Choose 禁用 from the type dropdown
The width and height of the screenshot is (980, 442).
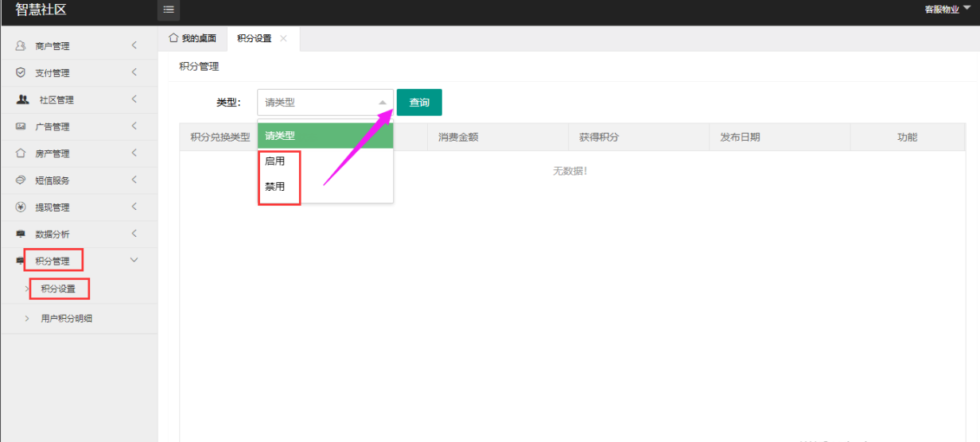coord(275,188)
